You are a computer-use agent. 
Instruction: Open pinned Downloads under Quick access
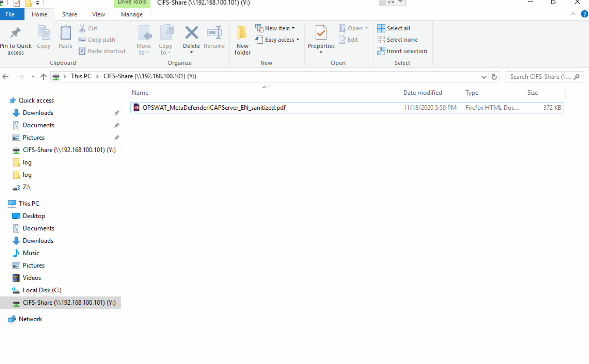pos(38,113)
